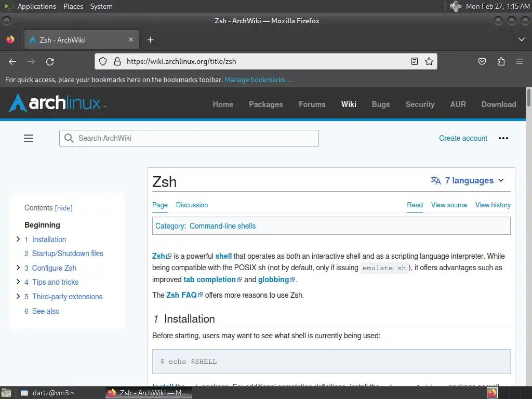Follow the bold shell link in intro
The width and height of the screenshot is (532, 399).
pyautogui.click(x=223, y=256)
